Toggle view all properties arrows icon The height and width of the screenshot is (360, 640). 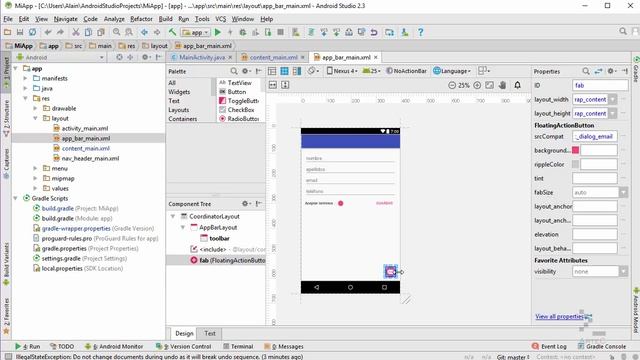click(598, 71)
